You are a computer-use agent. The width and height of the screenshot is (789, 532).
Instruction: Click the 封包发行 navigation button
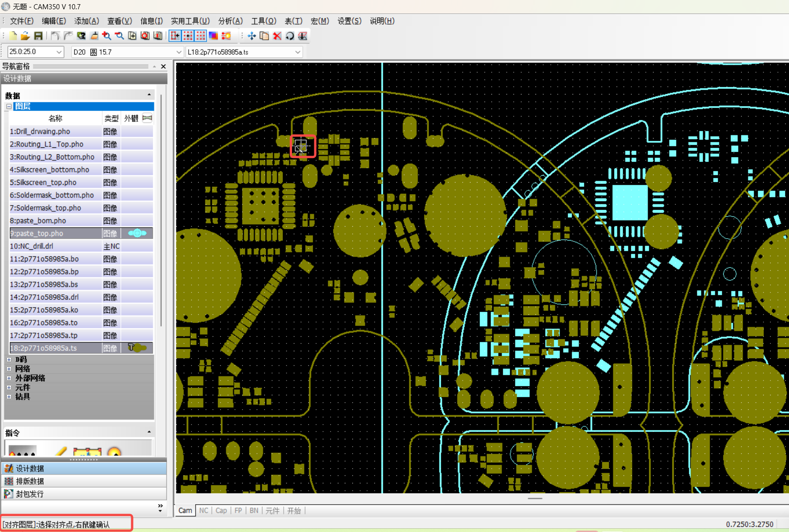(83, 494)
